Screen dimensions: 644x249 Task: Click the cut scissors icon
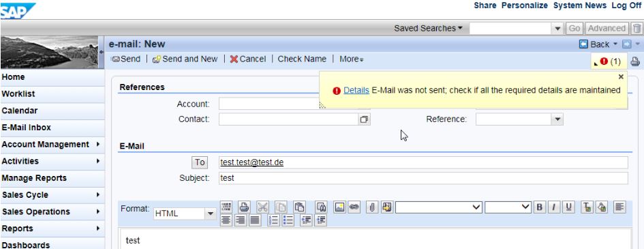click(x=262, y=207)
